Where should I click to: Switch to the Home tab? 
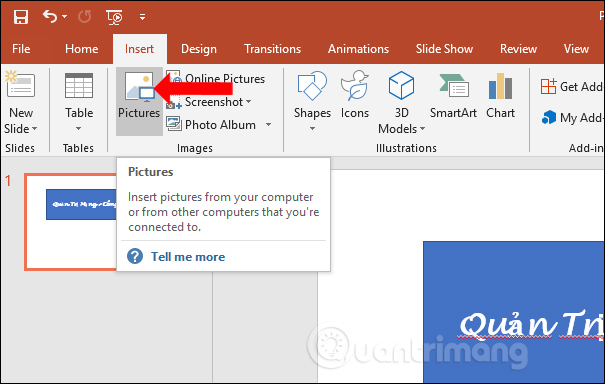[81, 49]
